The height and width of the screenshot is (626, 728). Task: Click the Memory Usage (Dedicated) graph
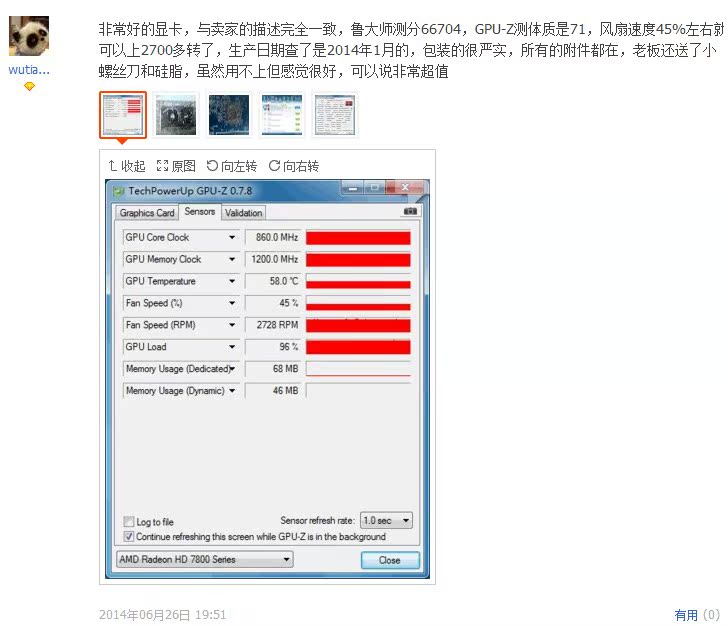(x=358, y=369)
